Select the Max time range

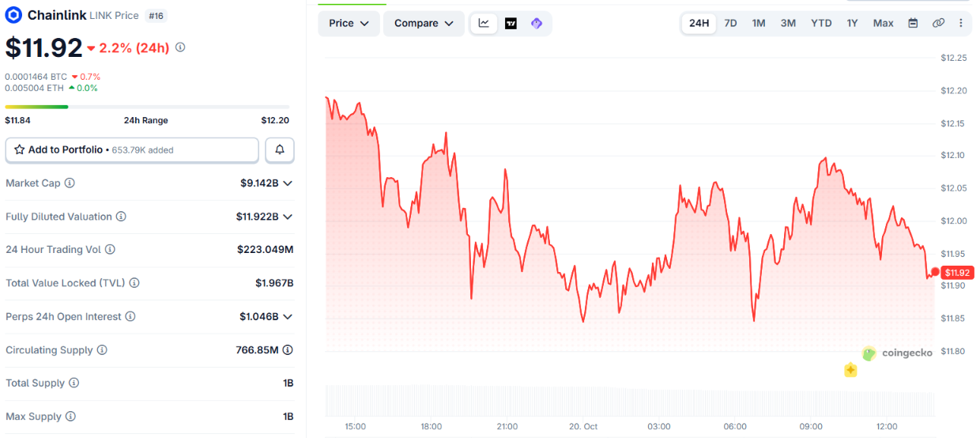point(884,23)
